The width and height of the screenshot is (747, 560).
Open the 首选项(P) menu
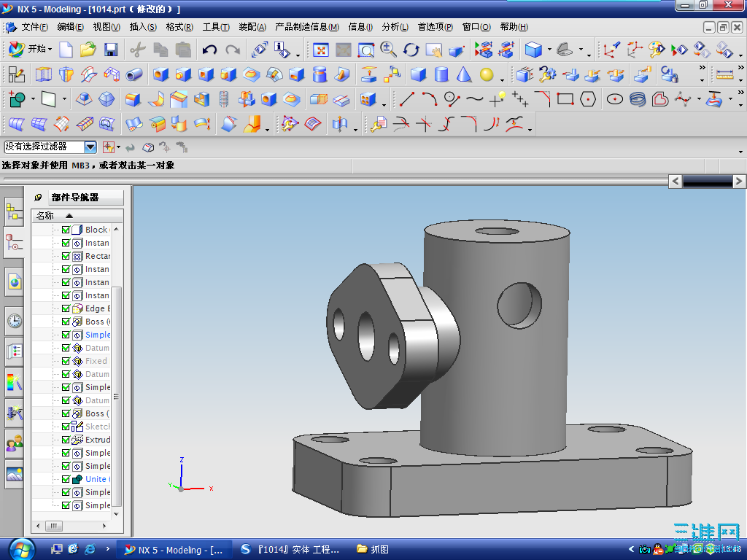pyautogui.click(x=435, y=27)
